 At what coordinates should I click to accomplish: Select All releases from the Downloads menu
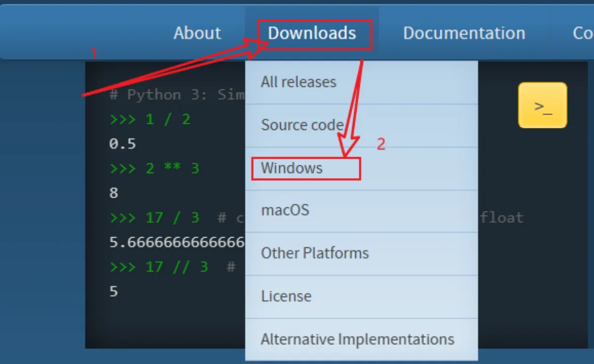tap(299, 82)
